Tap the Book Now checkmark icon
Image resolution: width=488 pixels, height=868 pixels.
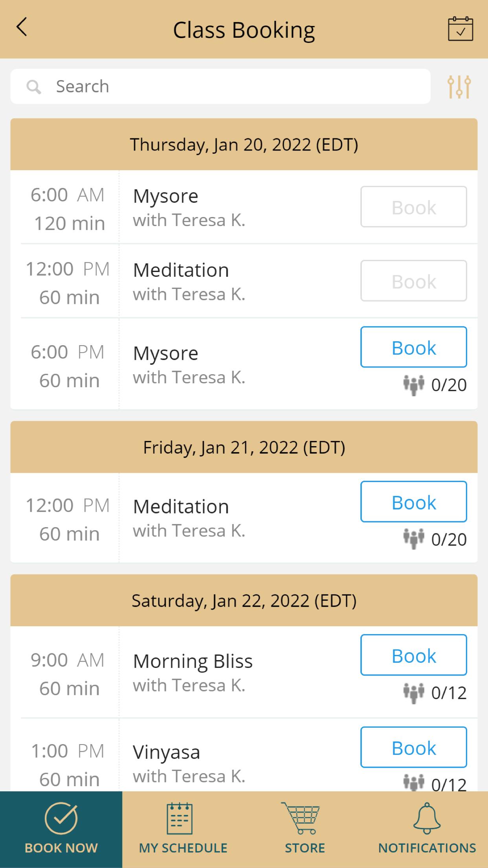pos(61,818)
